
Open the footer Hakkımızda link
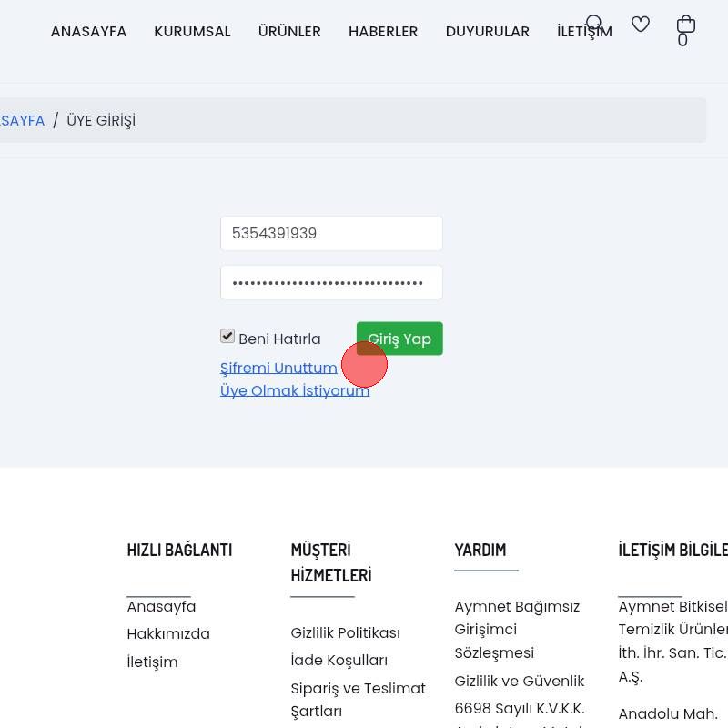coord(168,634)
